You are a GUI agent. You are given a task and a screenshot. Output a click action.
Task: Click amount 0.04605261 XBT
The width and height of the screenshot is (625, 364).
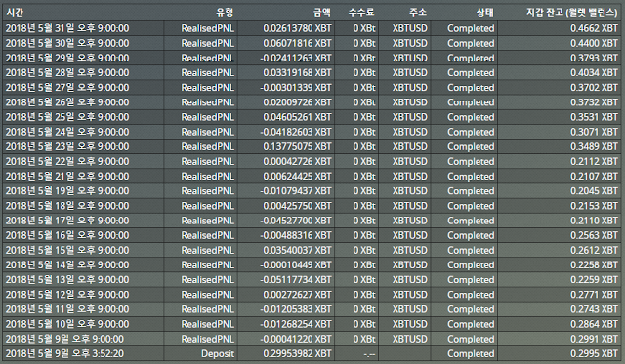pyautogui.click(x=297, y=117)
